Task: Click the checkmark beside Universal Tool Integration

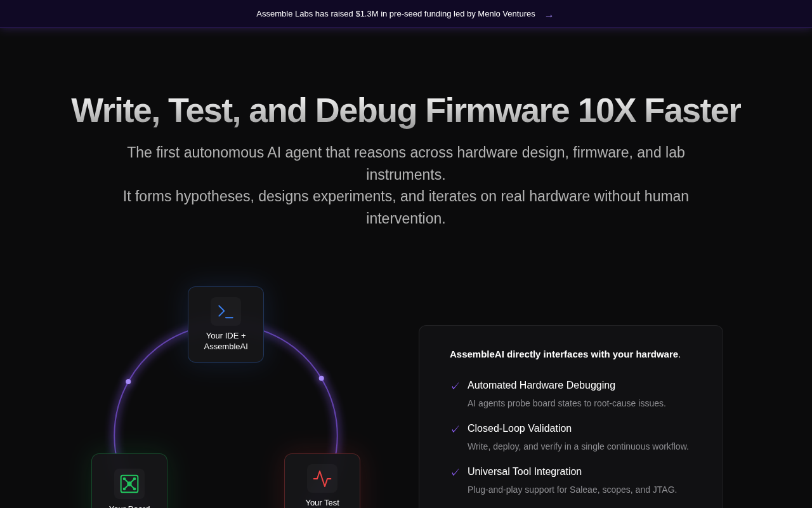Action: click(x=455, y=472)
